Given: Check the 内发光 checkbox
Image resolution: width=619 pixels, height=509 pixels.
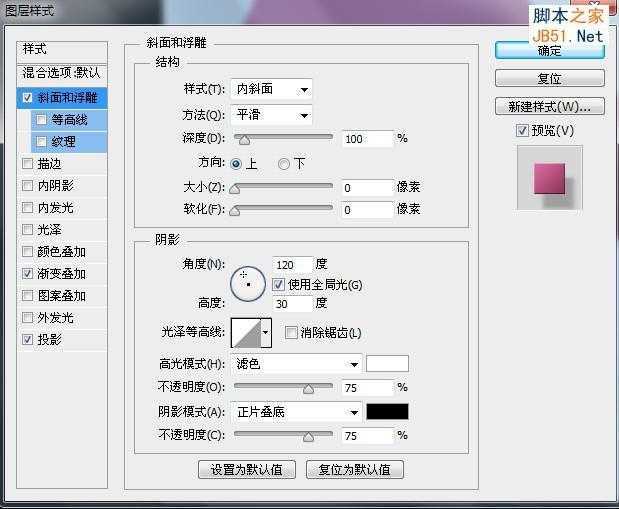Looking at the screenshot, I should [27, 207].
